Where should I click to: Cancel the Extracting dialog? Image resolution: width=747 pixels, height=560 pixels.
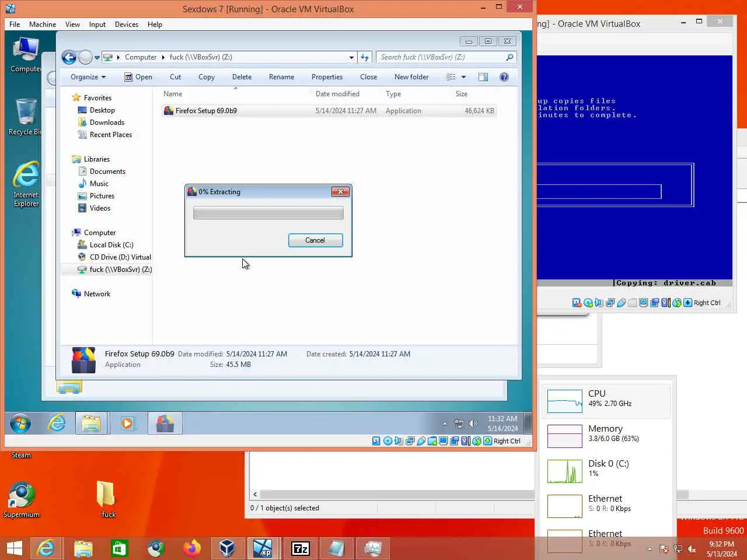315,240
